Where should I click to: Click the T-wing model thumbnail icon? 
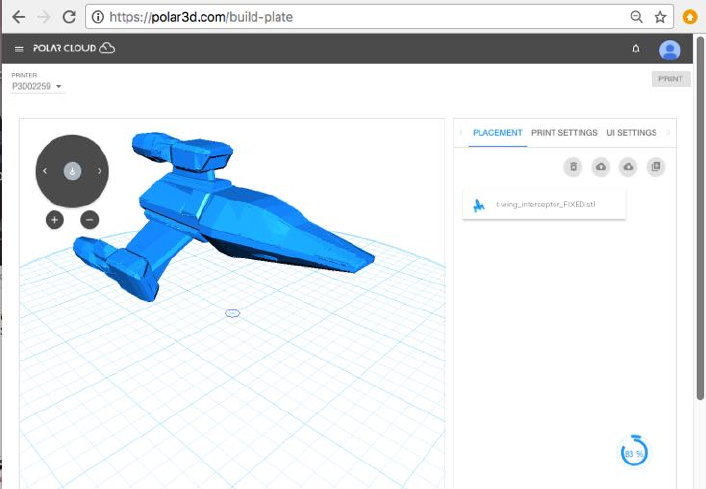(x=479, y=205)
